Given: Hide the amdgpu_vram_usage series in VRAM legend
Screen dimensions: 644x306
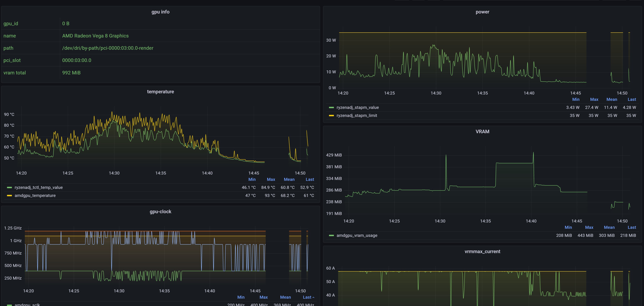Looking at the screenshot, I should (357, 235).
